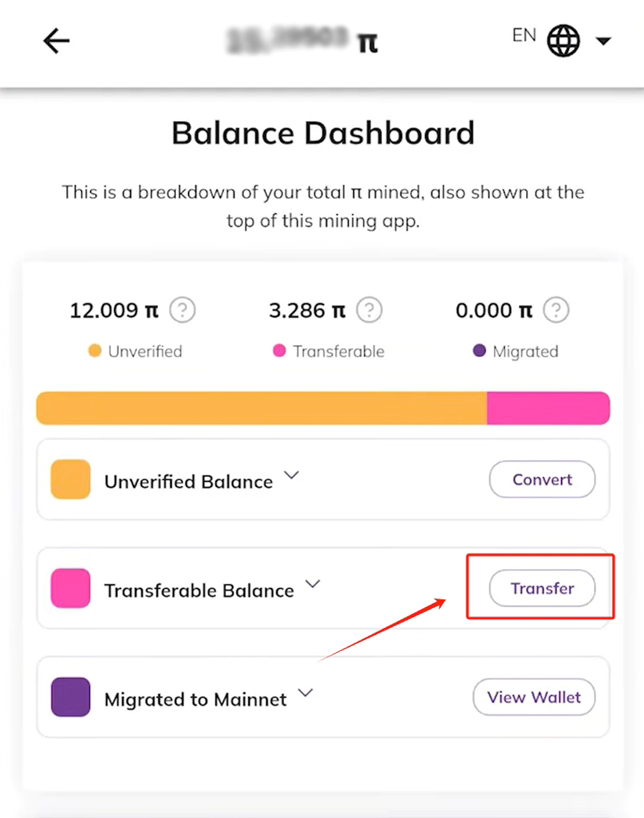Expand the Transferable Balance chevron
The image size is (644, 818).
(312, 584)
